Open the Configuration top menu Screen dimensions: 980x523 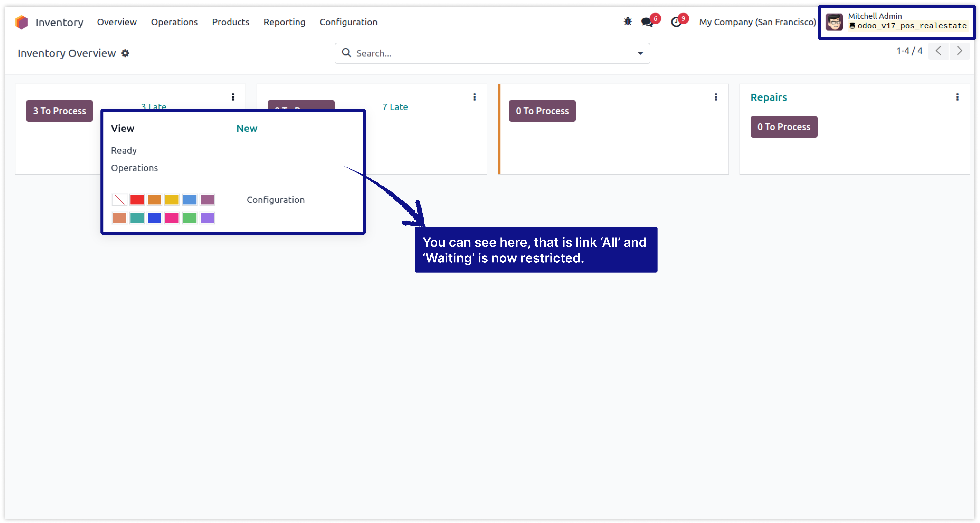pos(349,22)
